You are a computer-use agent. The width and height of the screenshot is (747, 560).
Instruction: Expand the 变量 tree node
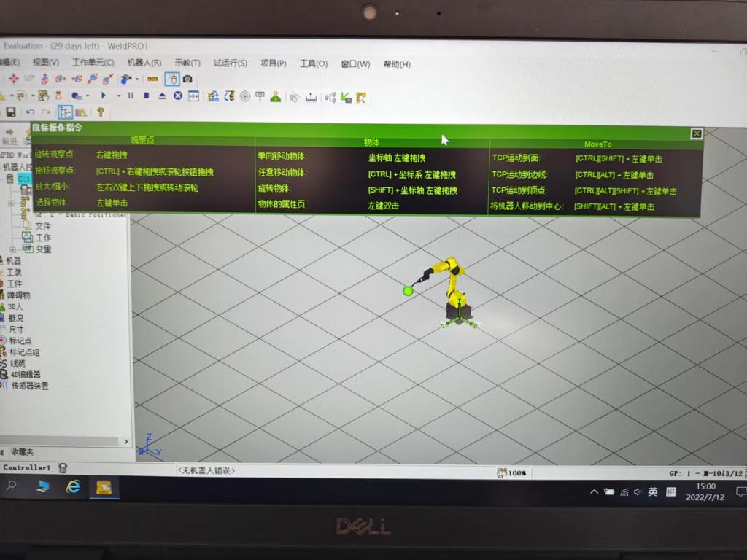click(12, 249)
